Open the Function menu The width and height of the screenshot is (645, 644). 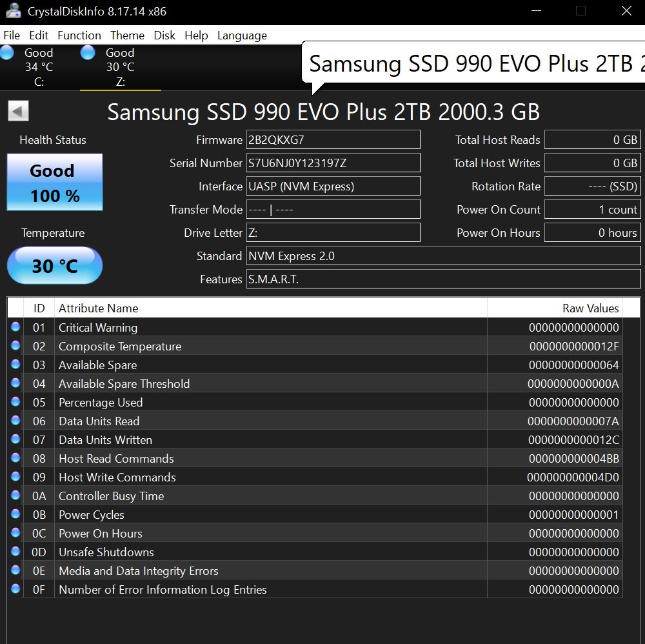[x=79, y=35]
